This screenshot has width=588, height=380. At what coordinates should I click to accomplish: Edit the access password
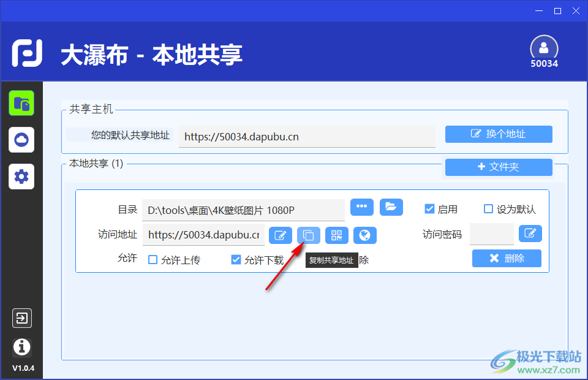[x=530, y=234]
